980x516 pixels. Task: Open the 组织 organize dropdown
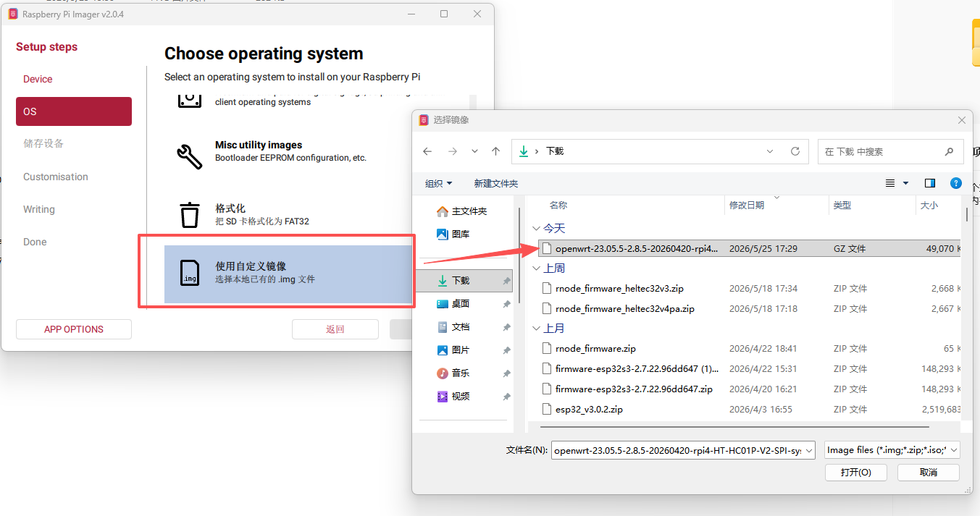(439, 184)
